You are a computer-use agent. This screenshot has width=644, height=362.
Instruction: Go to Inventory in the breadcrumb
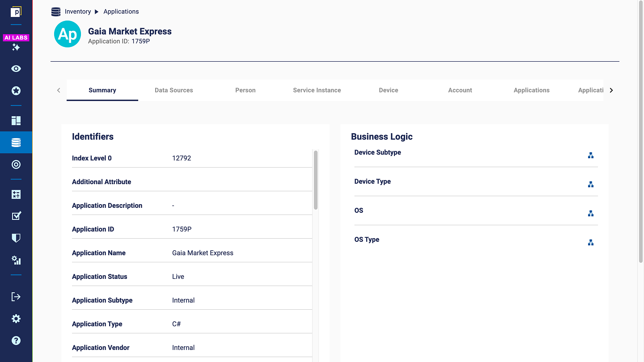click(x=78, y=12)
